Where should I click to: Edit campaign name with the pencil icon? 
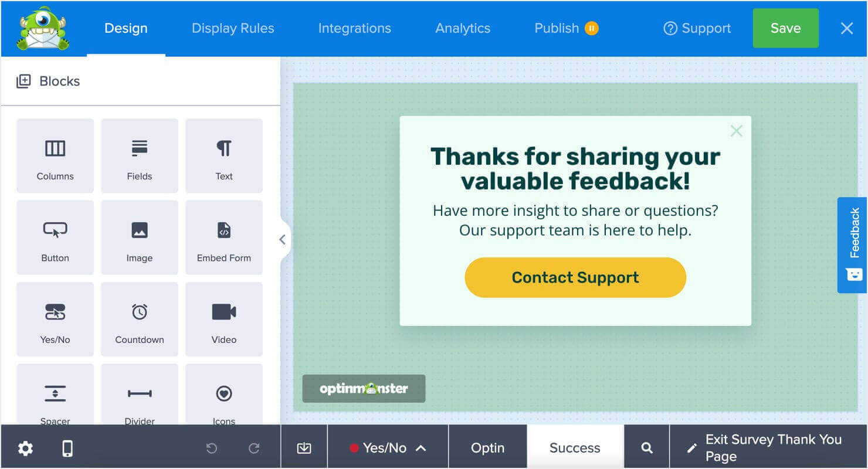[691, 447]
